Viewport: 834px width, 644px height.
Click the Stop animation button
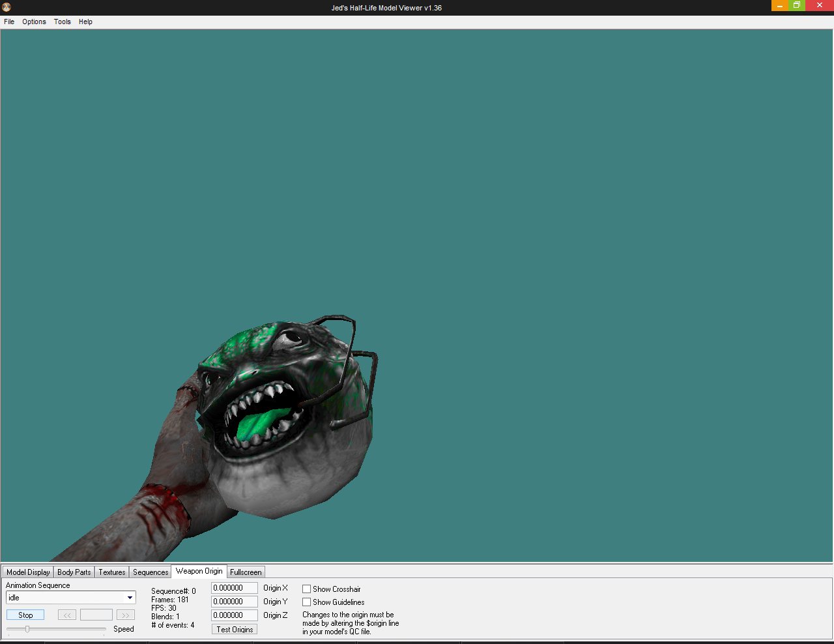click(25, 615)
